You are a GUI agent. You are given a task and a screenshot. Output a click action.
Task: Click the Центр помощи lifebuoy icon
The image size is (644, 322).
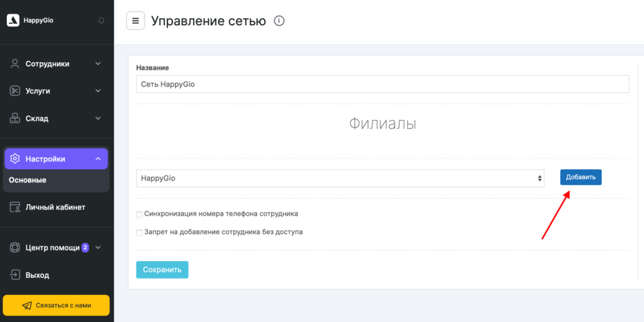point(15,248)
